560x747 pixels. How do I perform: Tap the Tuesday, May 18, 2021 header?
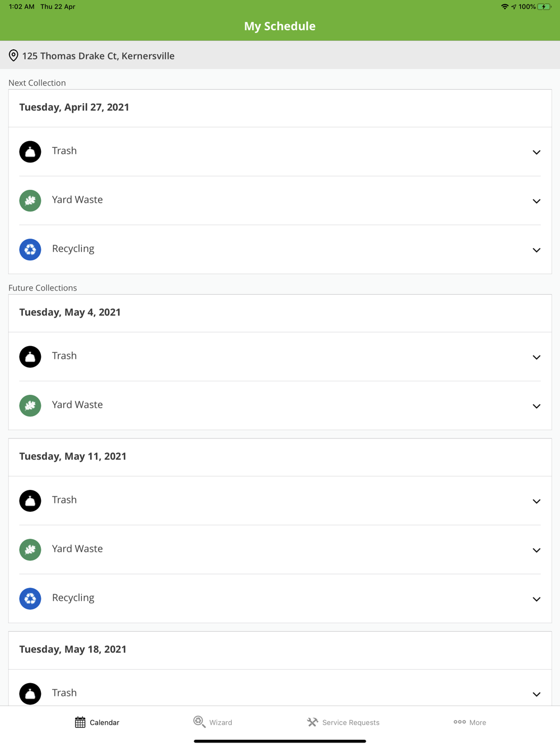(x=73, y=650)
